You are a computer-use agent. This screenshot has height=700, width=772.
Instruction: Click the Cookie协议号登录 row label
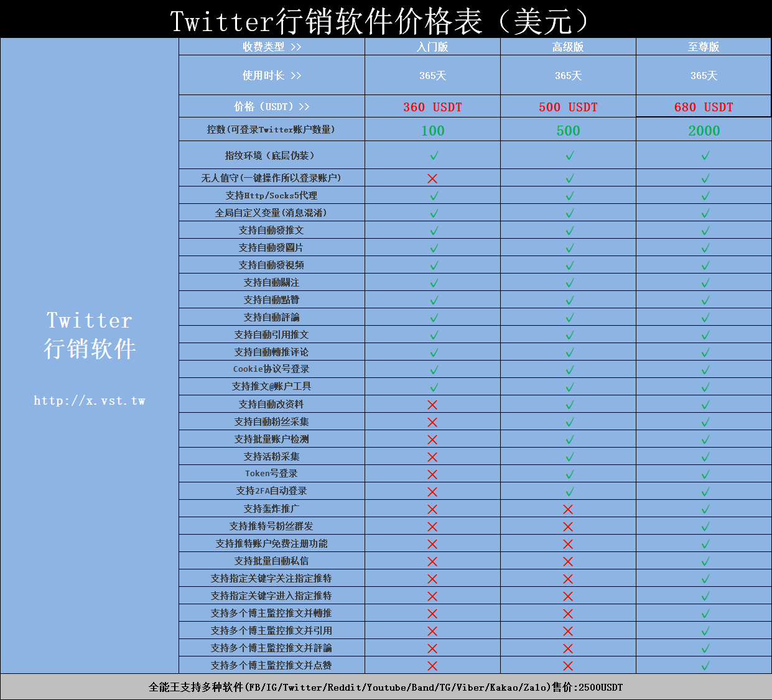[271, 369]
